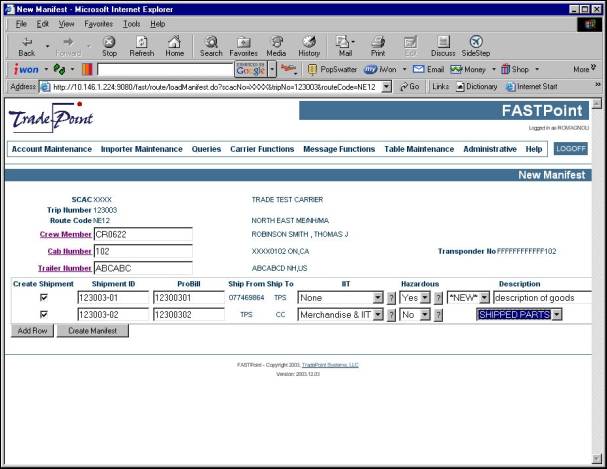Click the Crew Member field CR0622
This screenshot has height=469, width=607.
(143, 234)
